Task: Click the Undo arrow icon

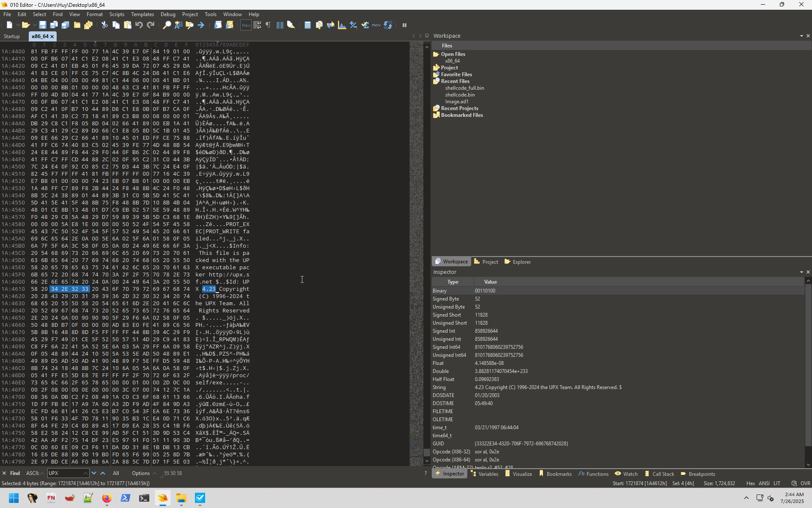Action: click(x=139, y=25)
